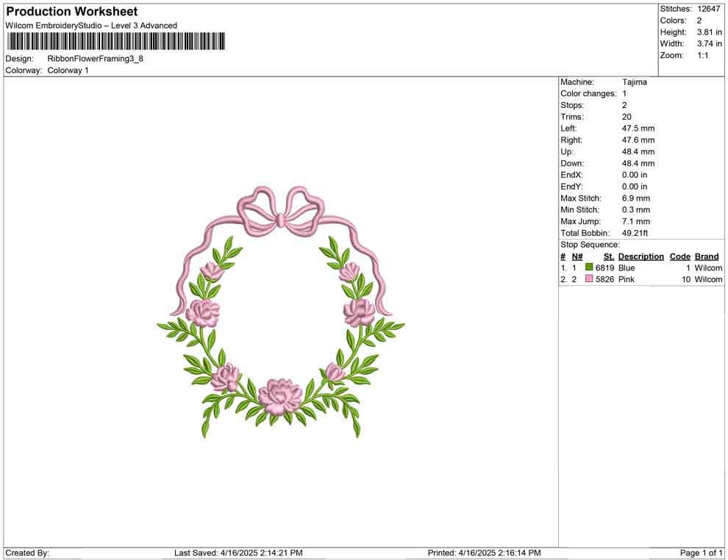Viewport: 728px width, 560px height.
Task: Click the Wilcom brand entry for Blue
Action: tap(707, 268)
